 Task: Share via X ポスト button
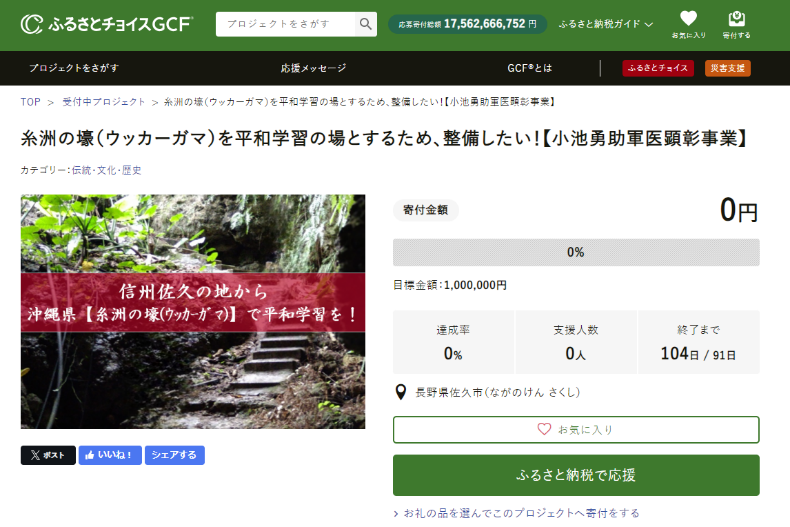[48, 455]
